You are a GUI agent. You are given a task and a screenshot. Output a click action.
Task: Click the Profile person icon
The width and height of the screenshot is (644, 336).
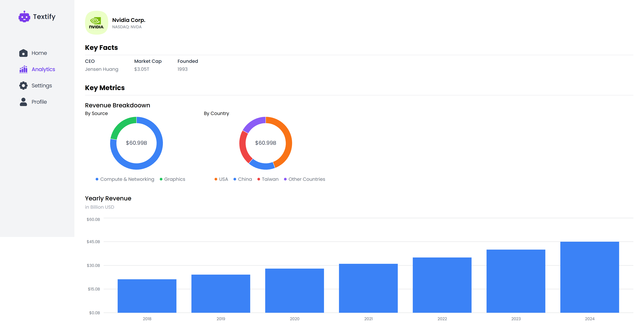tap(23, 102)
